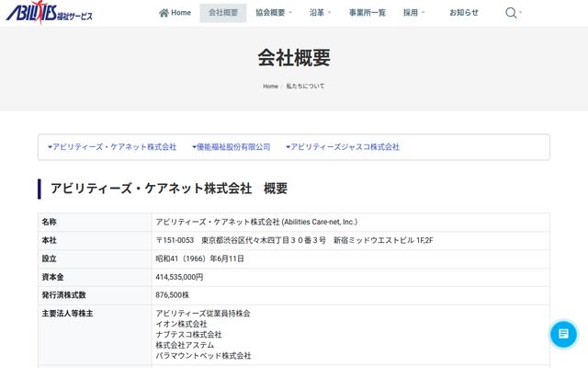Jump to アビリティーズジャスコ株式会社 anchor link
Image resolution: width=588 pixels, height=368 pixels.
click(343, 147)
